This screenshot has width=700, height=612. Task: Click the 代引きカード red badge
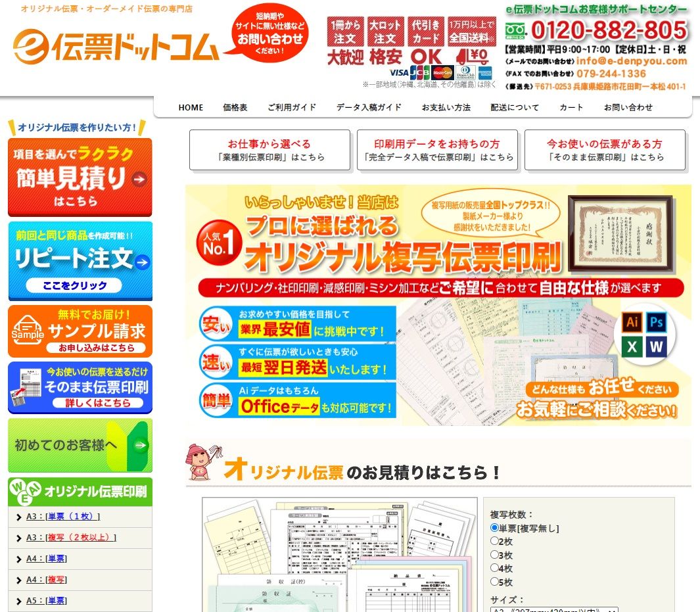coord(426,32)
